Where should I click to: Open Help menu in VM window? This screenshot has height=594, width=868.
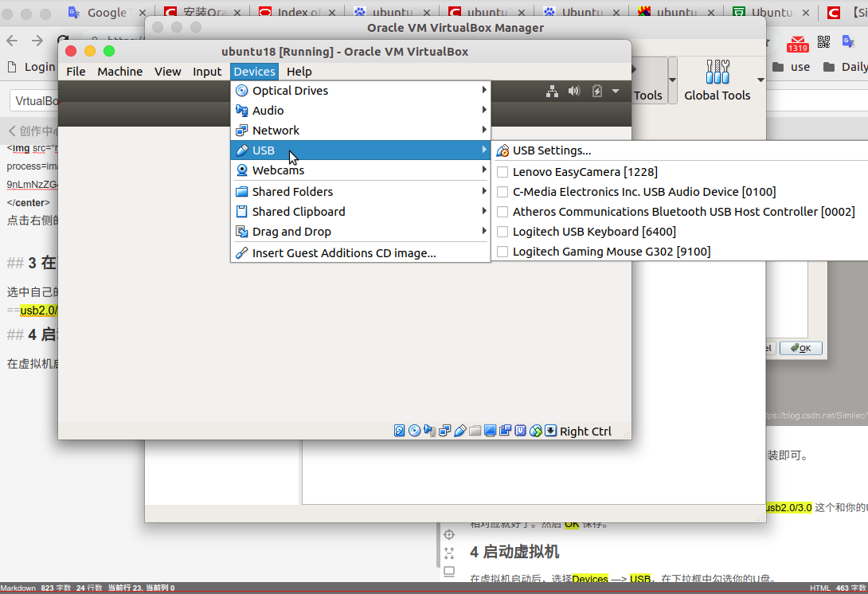[299, 72]
